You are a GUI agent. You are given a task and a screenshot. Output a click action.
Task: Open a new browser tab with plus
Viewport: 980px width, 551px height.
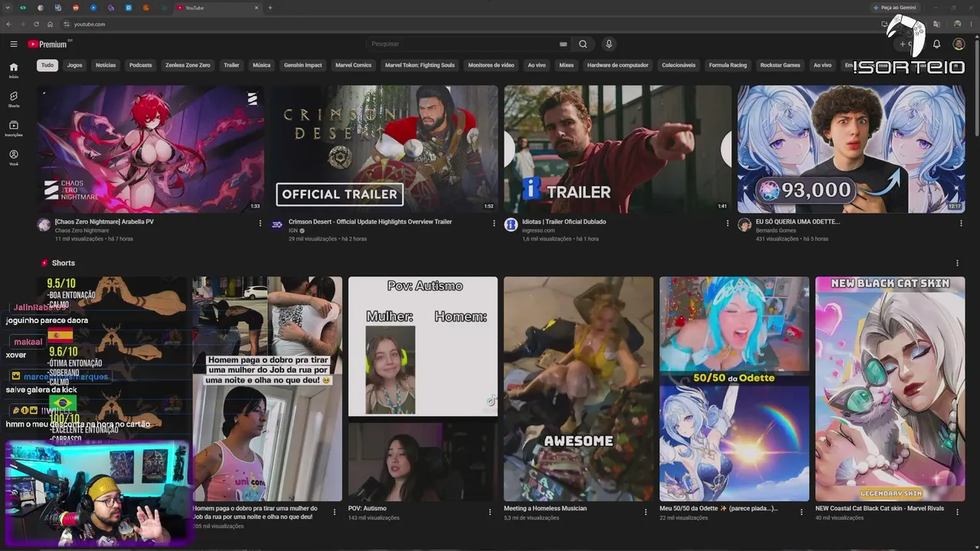269,8
